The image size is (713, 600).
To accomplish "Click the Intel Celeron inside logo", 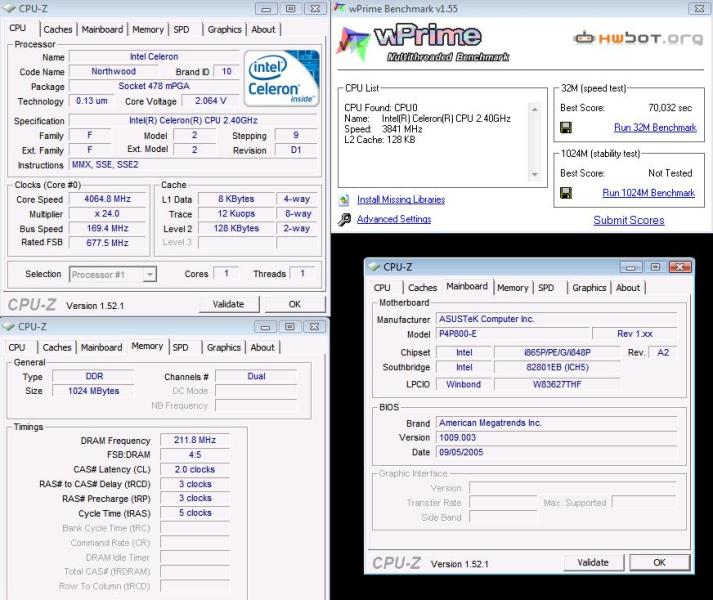I will 282,79.
